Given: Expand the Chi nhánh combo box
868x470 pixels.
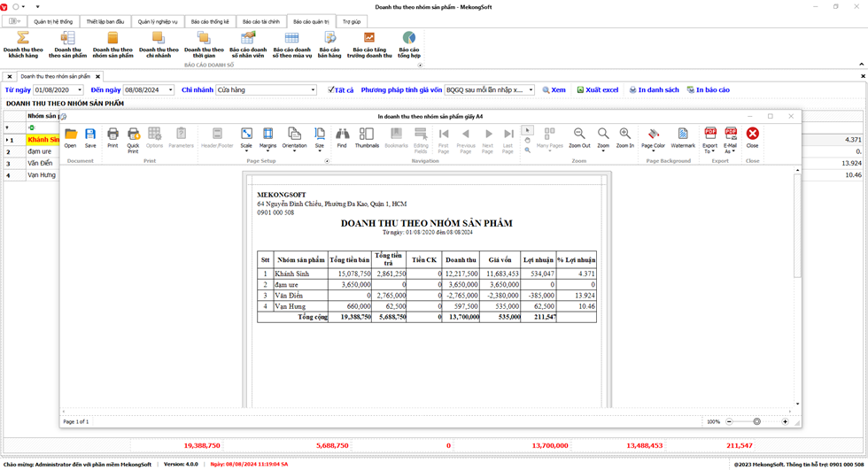Looking at the screenshot, I should click(313, 90).
